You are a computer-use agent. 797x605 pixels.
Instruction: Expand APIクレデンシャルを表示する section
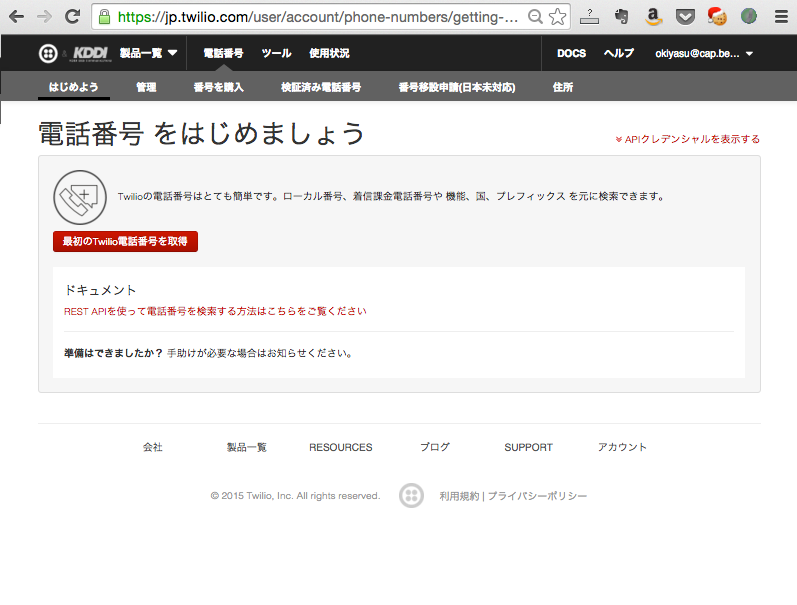(x=688, y=139)
